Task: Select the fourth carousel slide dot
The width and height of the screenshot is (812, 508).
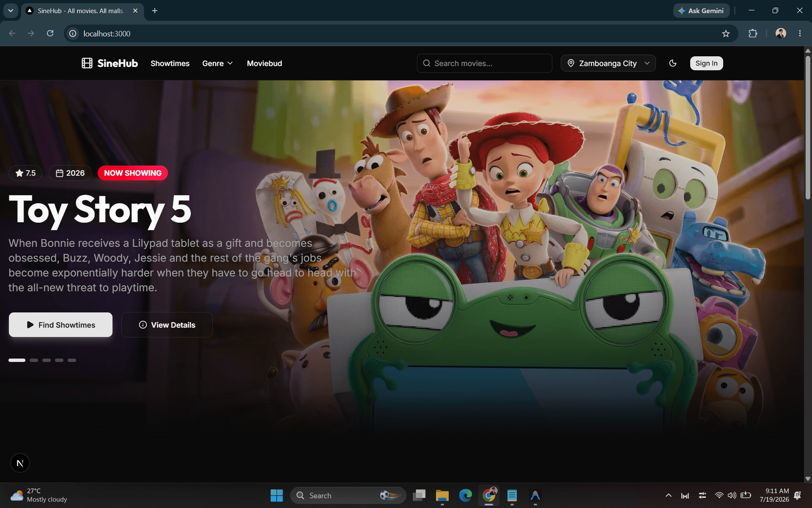Action: tap(59, 360)
